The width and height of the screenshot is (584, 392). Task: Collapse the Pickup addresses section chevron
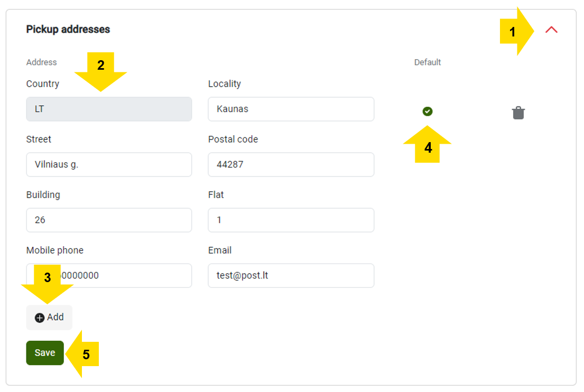click(551, 30)
